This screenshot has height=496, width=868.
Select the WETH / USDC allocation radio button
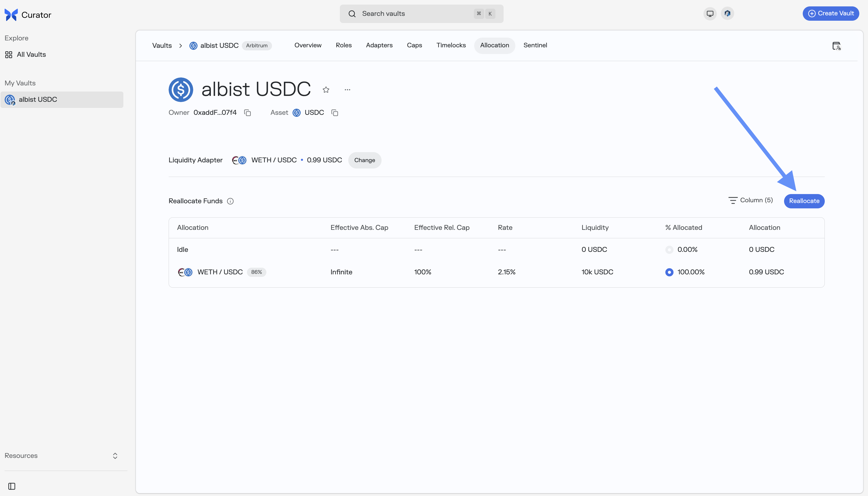tap(670, 272)
